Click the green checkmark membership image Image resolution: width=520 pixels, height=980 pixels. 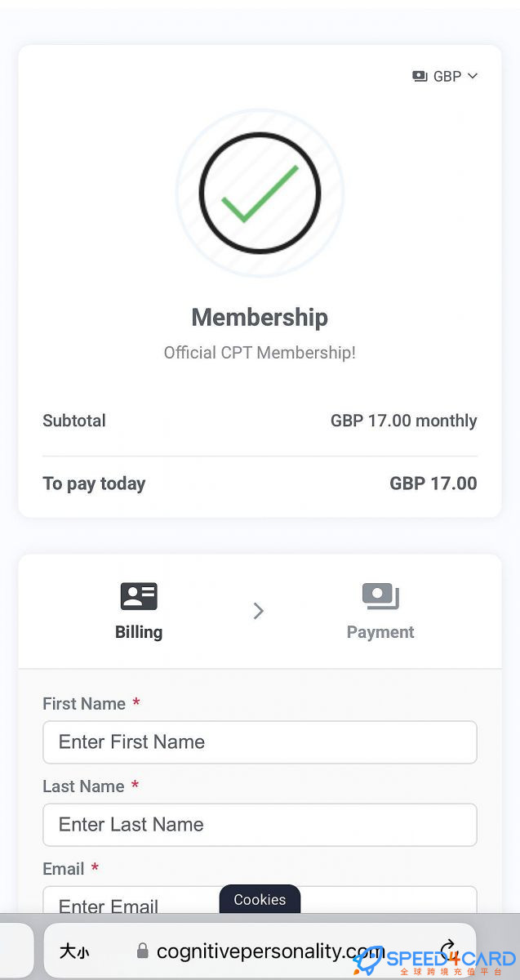pos(260,194)
